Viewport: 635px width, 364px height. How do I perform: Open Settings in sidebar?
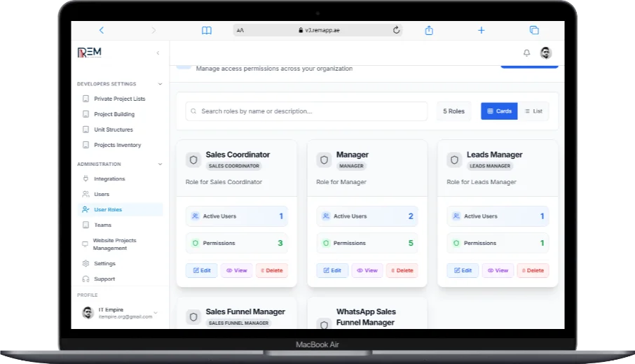click(x=120, y=263)
